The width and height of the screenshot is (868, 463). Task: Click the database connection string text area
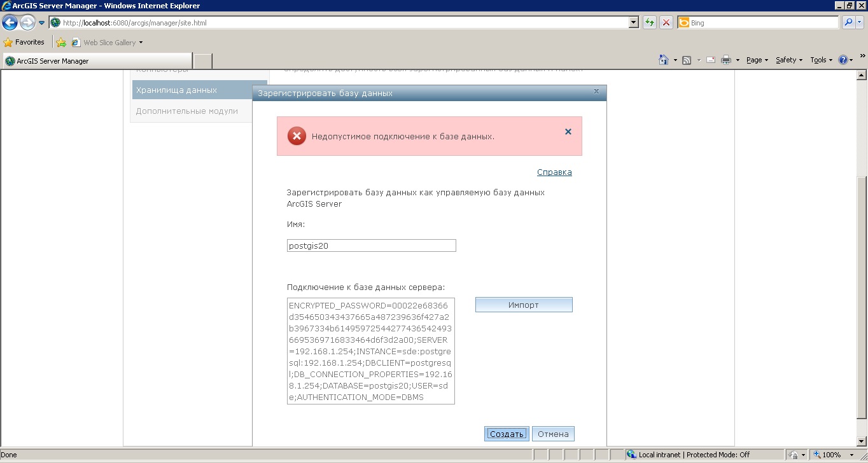tap(371, 351)
